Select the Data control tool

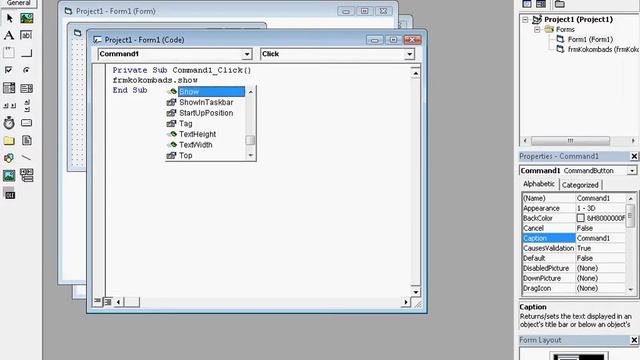[x=27, y=176]
